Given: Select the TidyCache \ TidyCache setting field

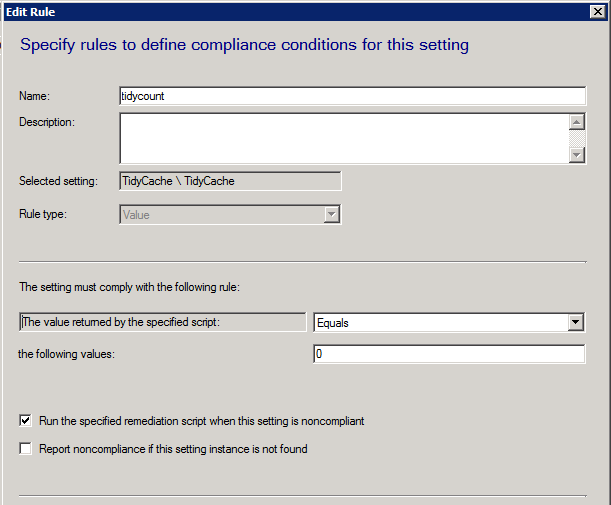Looking at the screenshot, I should pos(230,181).
